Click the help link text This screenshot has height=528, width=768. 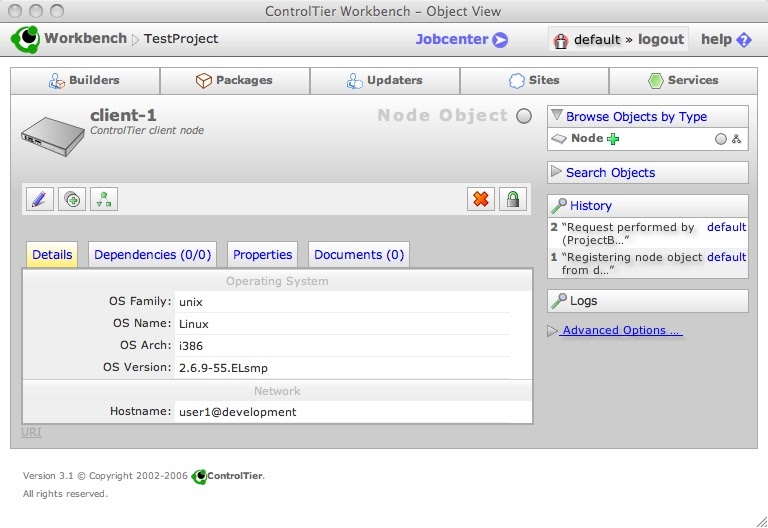click(x=716, y=39)
